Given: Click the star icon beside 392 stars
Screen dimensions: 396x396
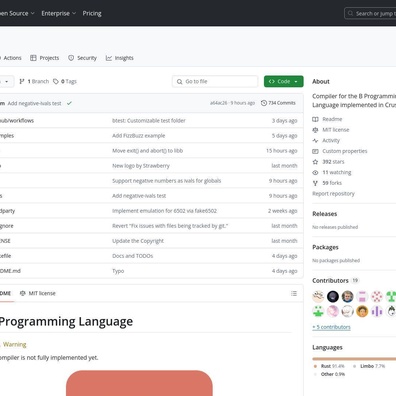Looking at the screenshot, I should click(x=315, y=162).
